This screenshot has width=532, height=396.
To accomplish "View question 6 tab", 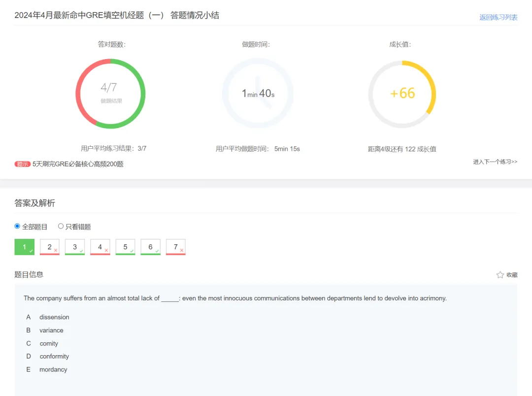I will click(x=151, y=247).
